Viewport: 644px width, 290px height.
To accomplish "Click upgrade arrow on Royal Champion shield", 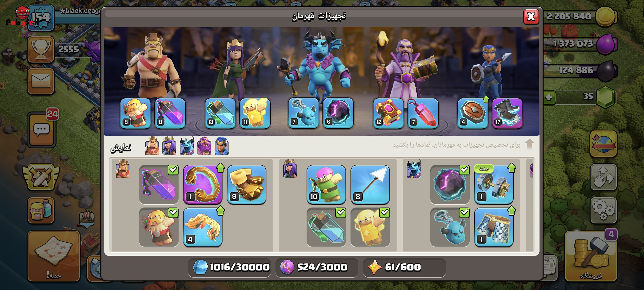I will pos(486,99).
